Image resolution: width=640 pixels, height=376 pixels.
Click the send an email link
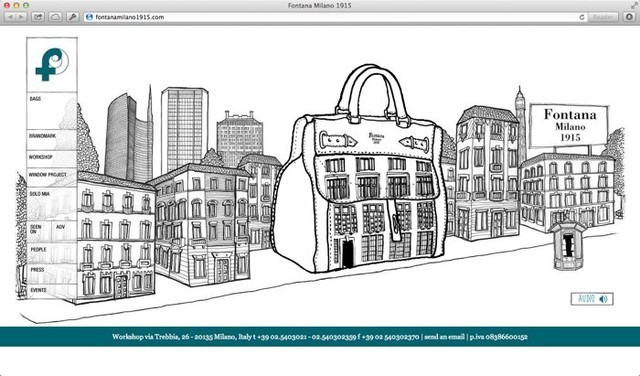444,337
